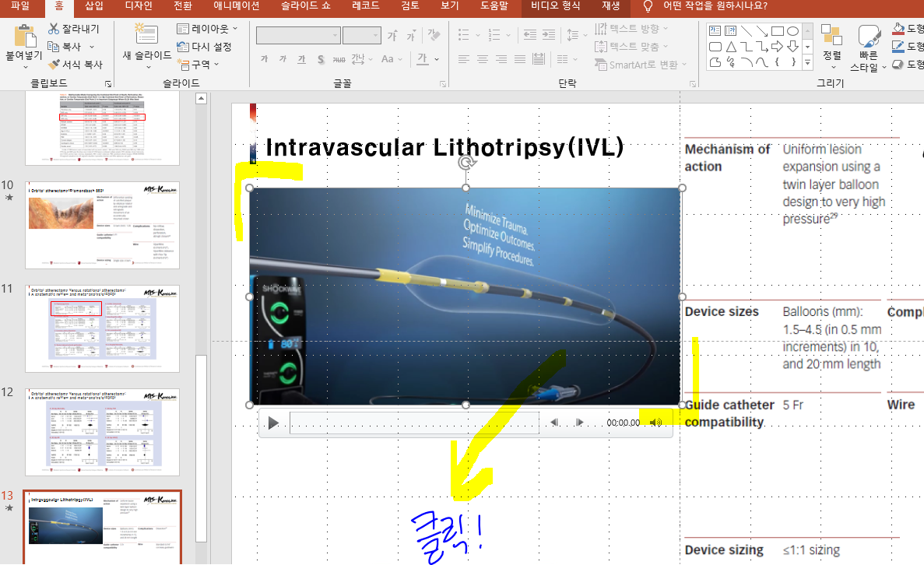Select the rectangle shape
This screenshot has height=565, width=924.
[x=778, y=30]
